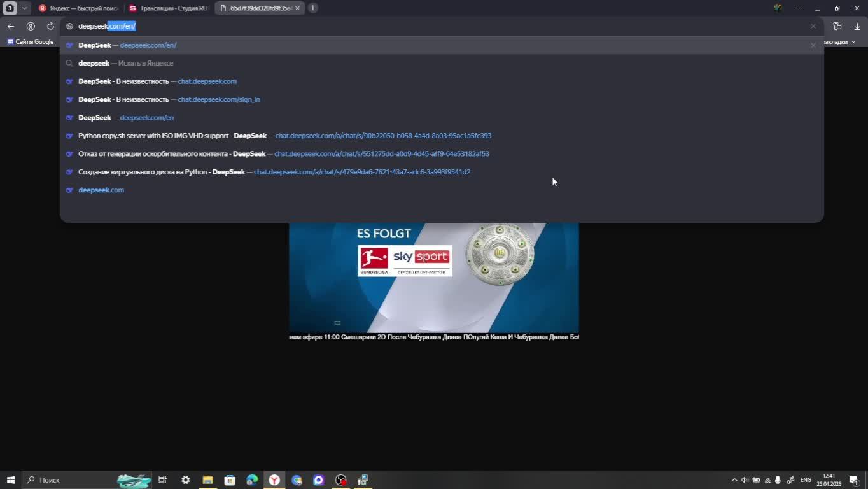Switch to Yandex Browser on taskbar
Viewport: 868px width, 489px height.
(x=274, y=480)
